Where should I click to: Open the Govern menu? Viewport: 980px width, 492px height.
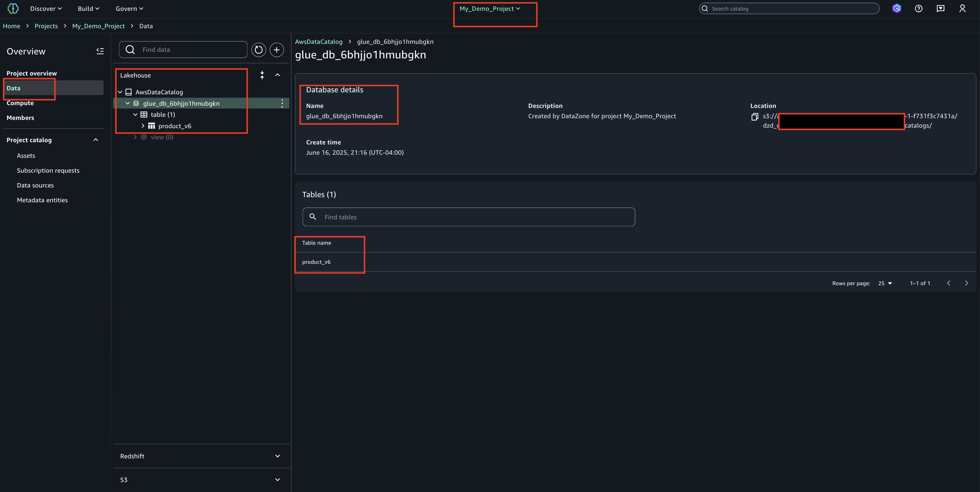click(129, 9)
